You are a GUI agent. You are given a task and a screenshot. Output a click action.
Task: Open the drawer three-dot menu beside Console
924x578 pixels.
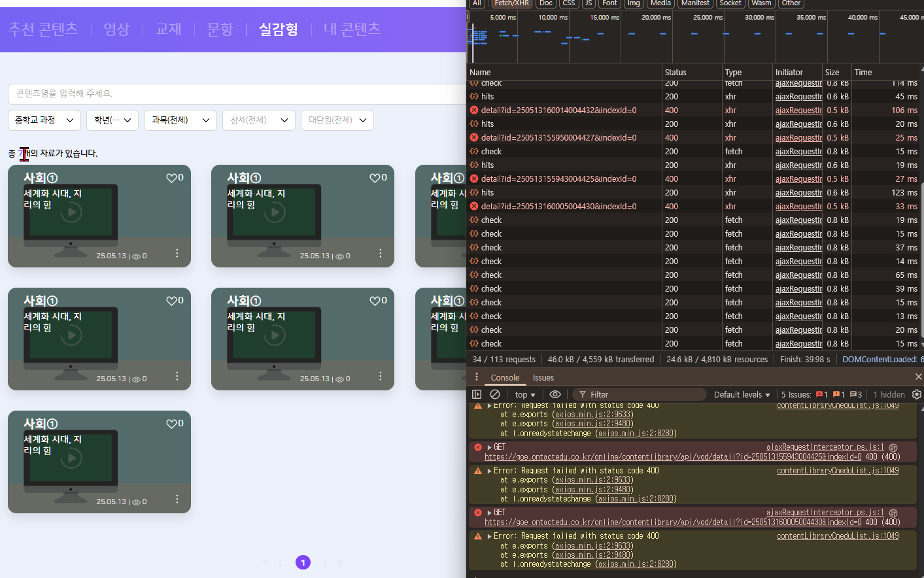click(x=477, y=377)
